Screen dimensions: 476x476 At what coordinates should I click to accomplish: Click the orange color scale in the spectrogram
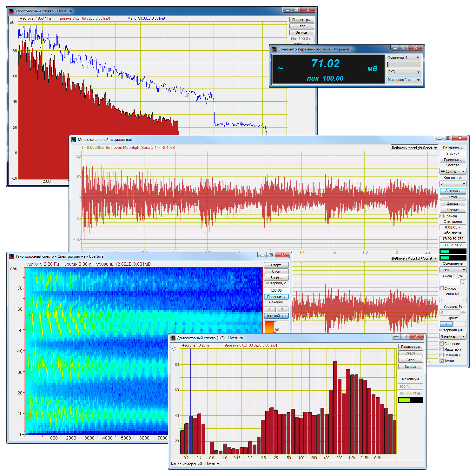(269, 327)
